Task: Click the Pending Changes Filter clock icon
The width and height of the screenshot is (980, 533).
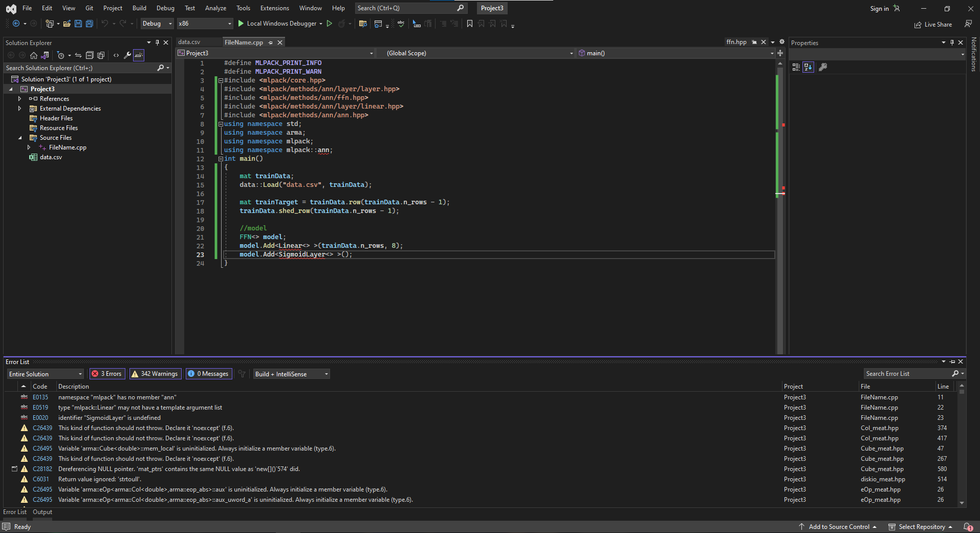Action: click(61, 55)
